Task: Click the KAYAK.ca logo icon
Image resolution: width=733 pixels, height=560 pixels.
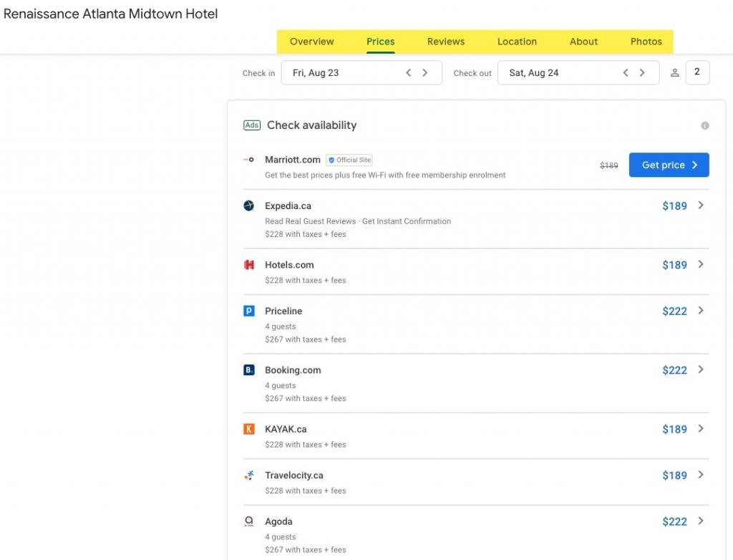Action: (x=248, y=429)
